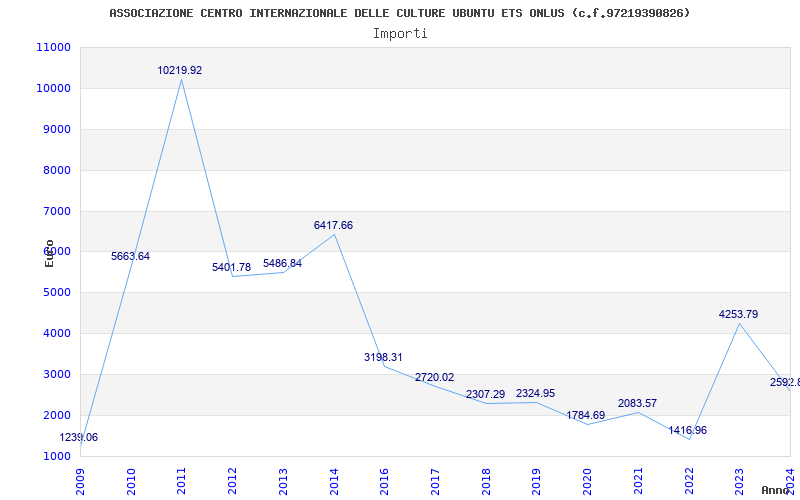This screenshot has height=500, width=800.
Task: Click the x-axis year 2009
Action: click(x=80, y=482)
